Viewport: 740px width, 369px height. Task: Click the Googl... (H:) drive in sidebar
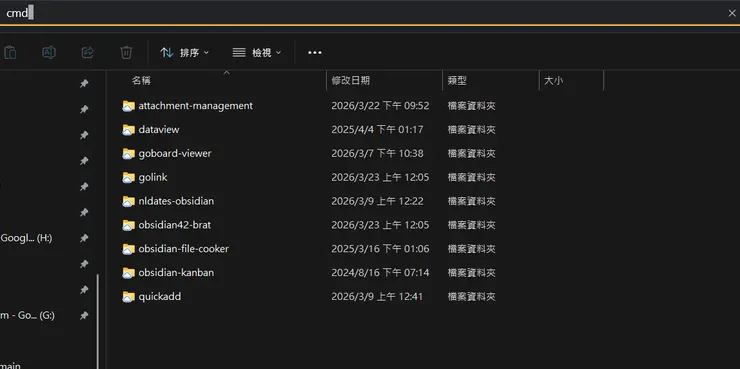point(26,238)
